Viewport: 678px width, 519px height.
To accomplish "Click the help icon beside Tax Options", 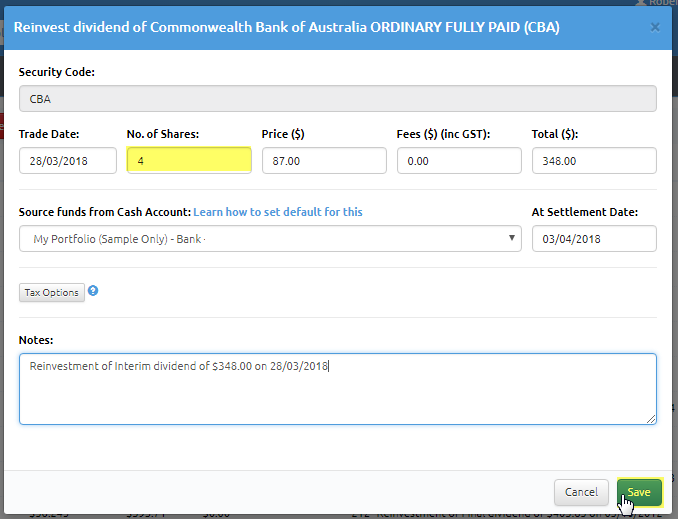I will (x=93, y=291).
